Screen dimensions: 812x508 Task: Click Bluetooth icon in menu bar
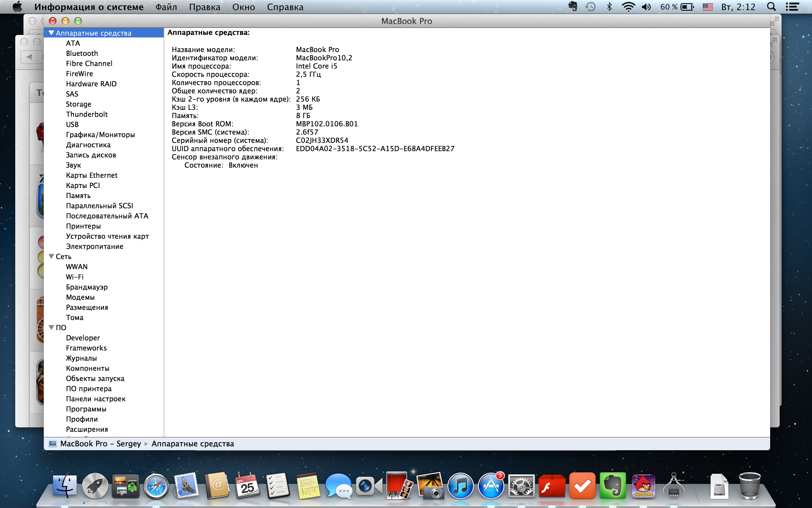609,7
